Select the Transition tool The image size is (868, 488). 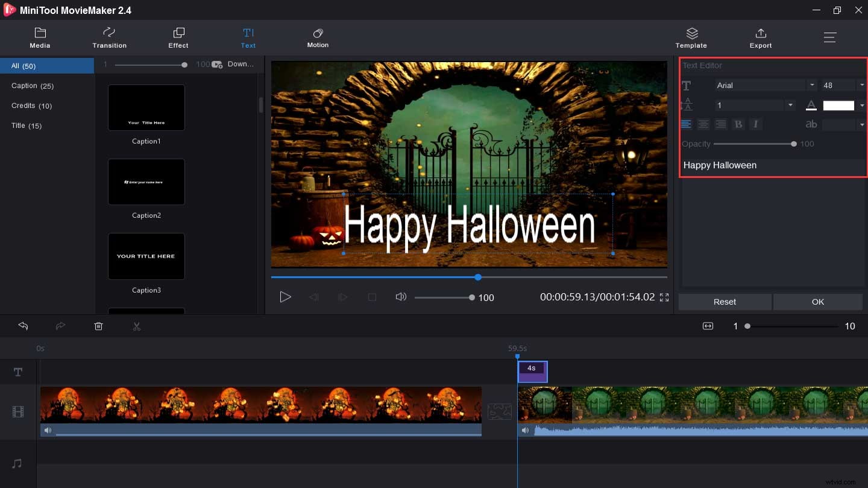point(109,37)
